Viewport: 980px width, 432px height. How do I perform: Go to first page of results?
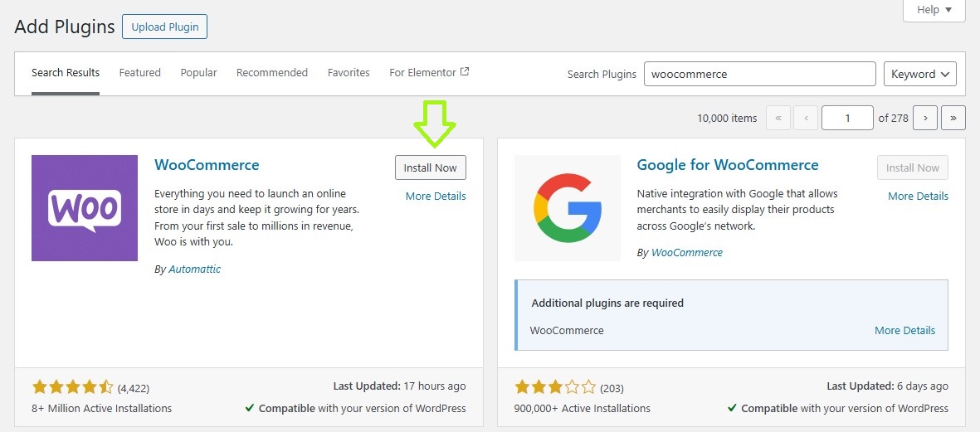(x=778, y=118)
